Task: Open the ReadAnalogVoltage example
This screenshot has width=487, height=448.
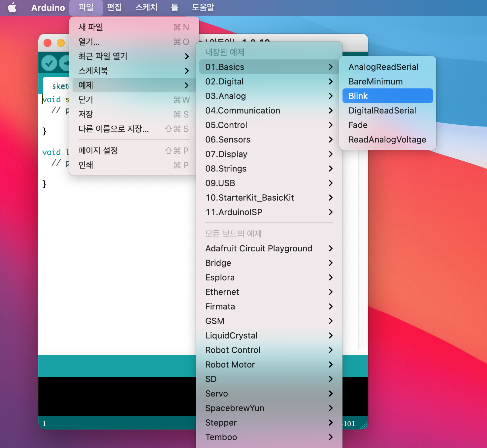Action: point(388,140)
